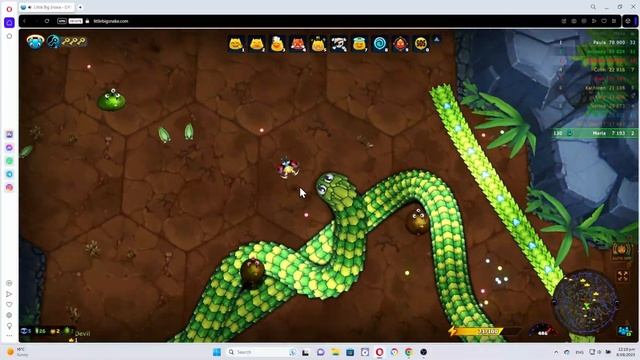Click the speedometer gauge near energy bar
This screenshot has width=640, height=360.
click(542, 330)
